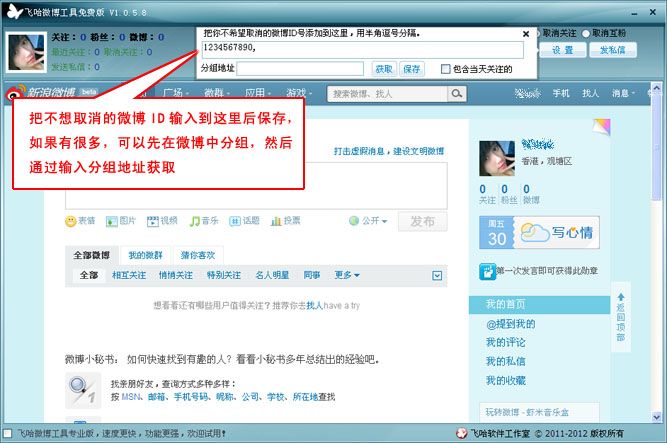Open 设置 settings button

click(x=562, y=50)
